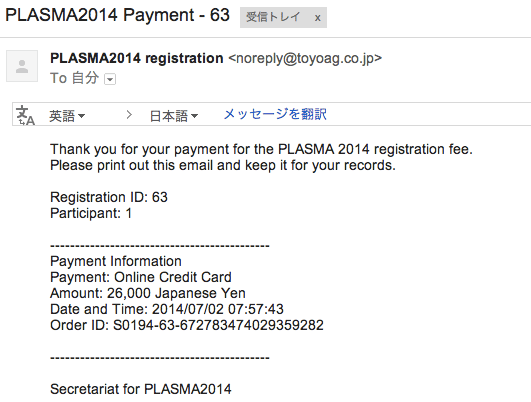
Task: Click メッセージを翻訳 to translate the message
Action: coord(275,114)
